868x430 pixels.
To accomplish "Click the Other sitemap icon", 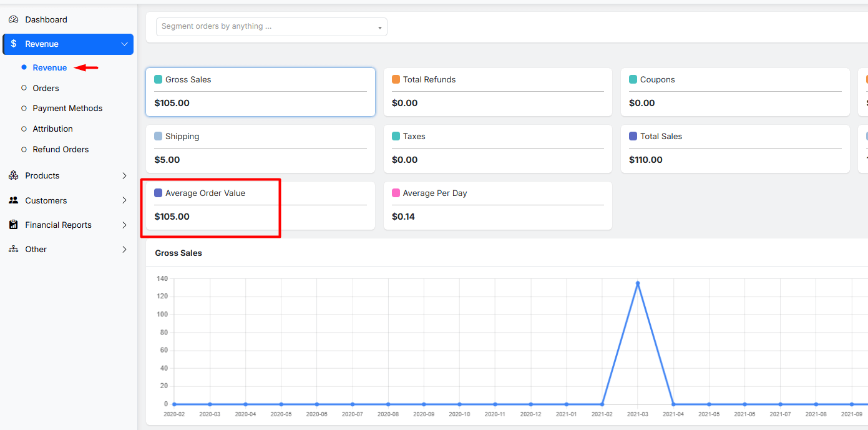I will click(x=13, y=249).
